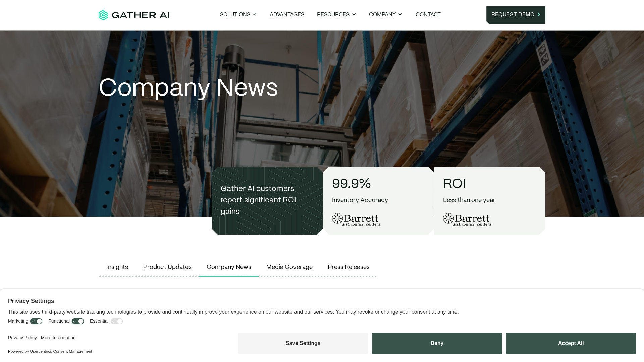Click Barrett logo under Inventory Accuracy
644x362 pixels.
[356, 219]
